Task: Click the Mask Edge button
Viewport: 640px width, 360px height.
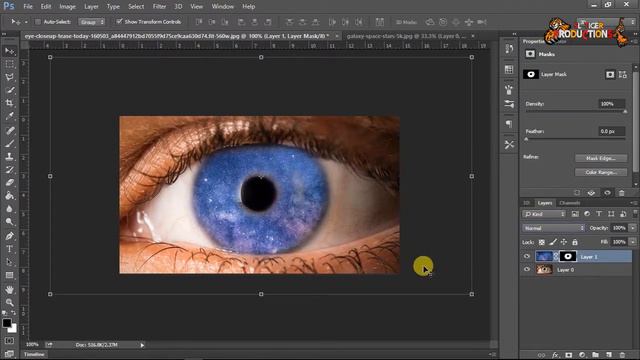Action: (x=601, y=158)
